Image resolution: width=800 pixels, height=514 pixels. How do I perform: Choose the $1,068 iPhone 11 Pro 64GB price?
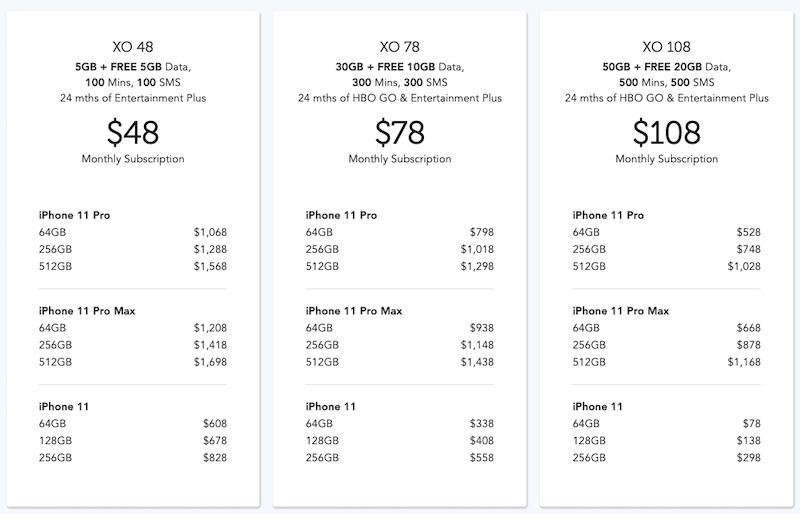click(210, 232)
